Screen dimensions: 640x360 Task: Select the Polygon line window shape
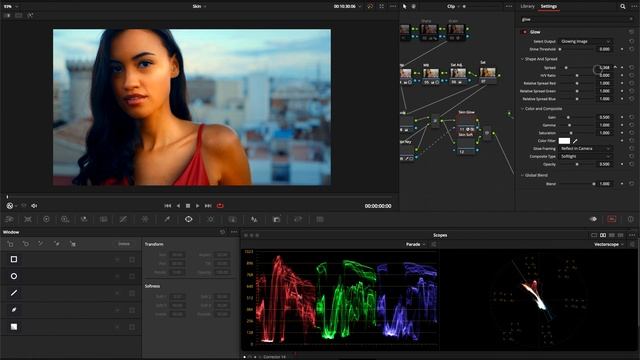pos(14,293)
